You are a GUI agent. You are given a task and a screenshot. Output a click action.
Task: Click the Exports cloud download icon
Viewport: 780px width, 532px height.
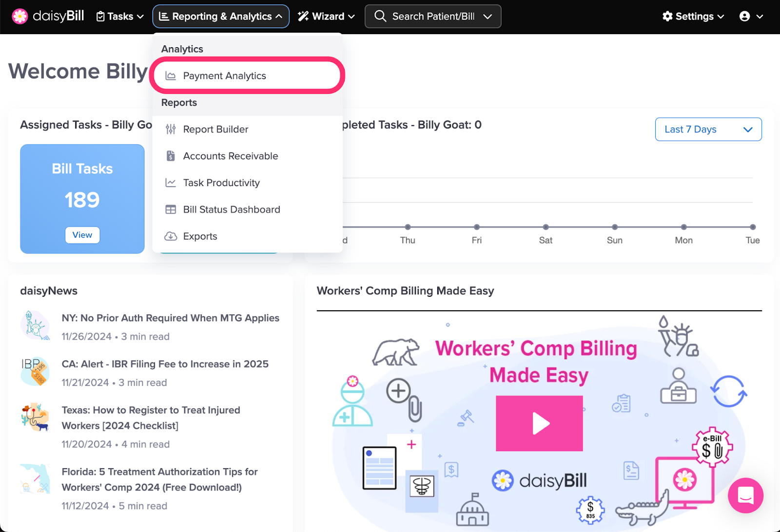pos(171,236)
